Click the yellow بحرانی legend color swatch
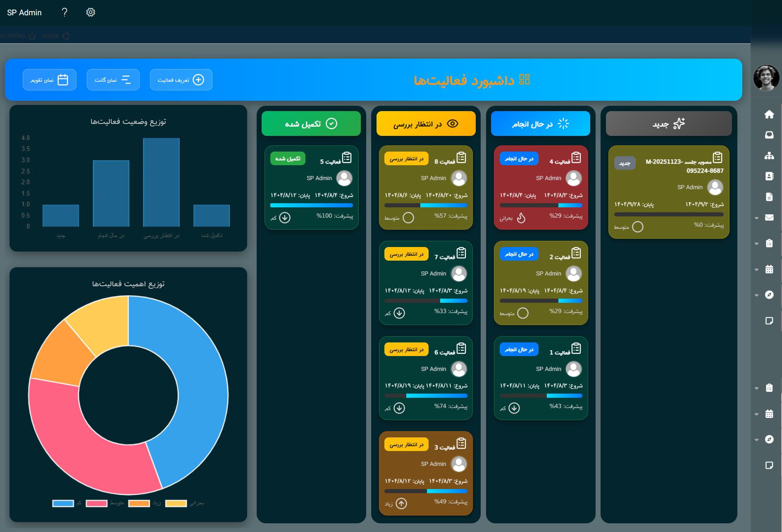Image resolution: width=782 pixels, height=532 pixels. click(x=176, y=503)
